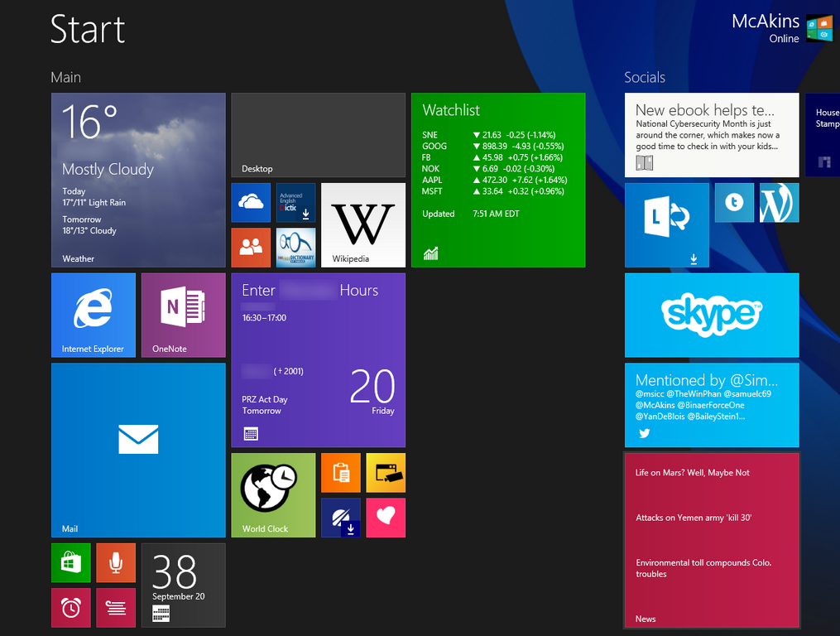This screenshot has height=636, width=840.
Task: Open the People app tile
Action: pos(251,247)
